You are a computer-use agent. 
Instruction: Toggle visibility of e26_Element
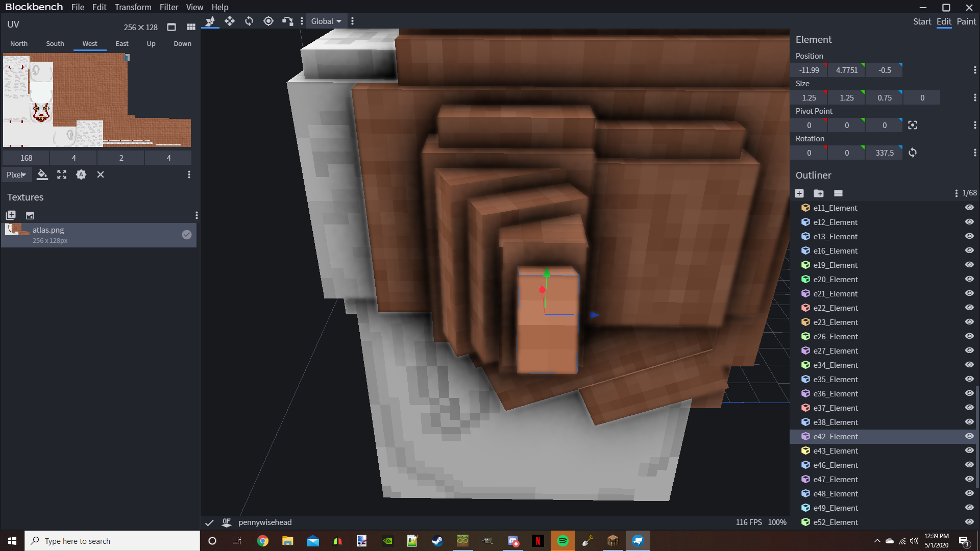(x=969, y=337)
